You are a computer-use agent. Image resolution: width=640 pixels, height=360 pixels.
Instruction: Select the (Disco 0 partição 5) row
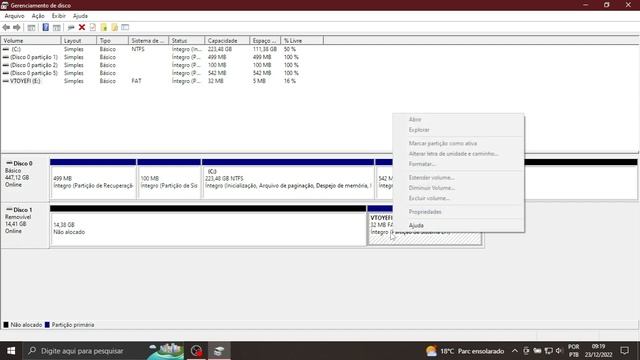click(151, 73)
